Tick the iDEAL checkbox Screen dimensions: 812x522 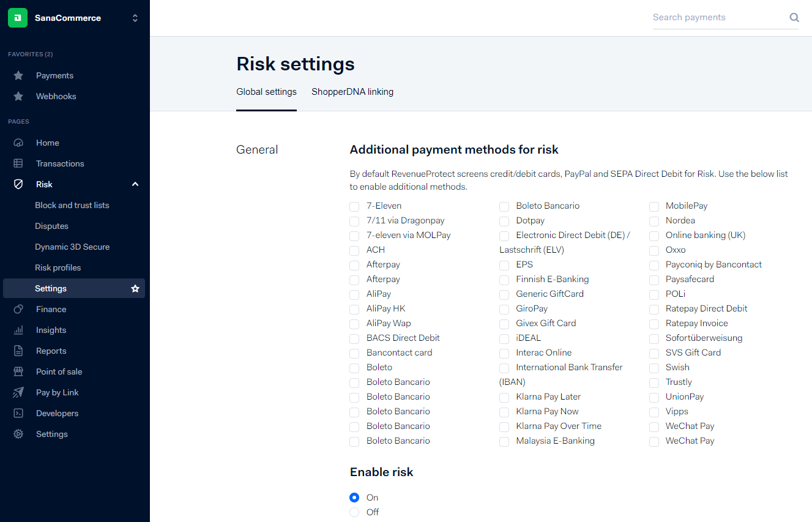pos(504,338)
